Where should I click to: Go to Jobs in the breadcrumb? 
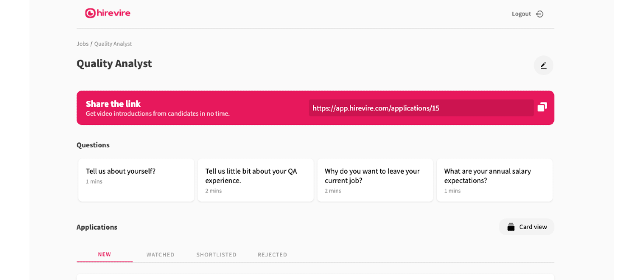click(82, 44)
